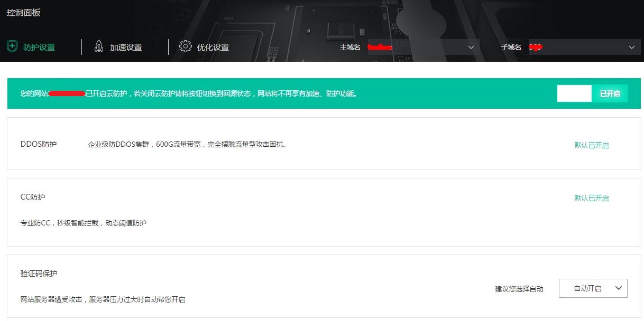Image resolution: width=644 pixels, height=321 pixels.
Task: Open the 自动开启 dropdown for 验证码保护
Action: click(593, 288)
